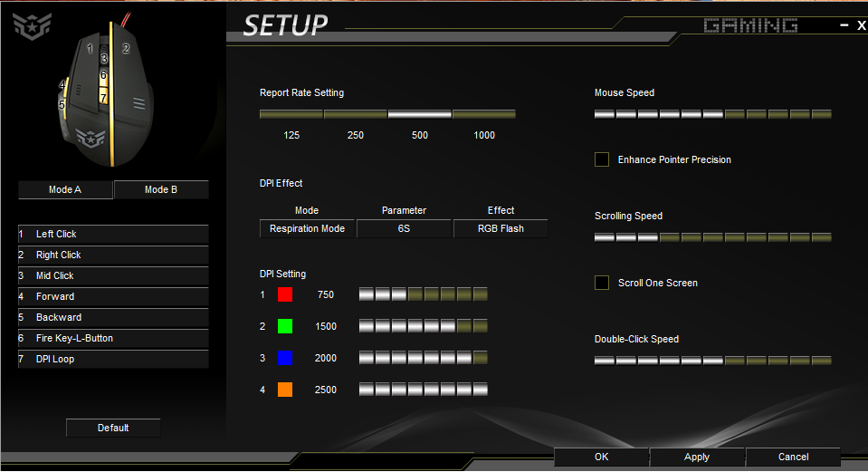Viewport: 868px width, 472px height.
Task: Select button 6 on the mouse image
Action: click(x=103, y=75)
